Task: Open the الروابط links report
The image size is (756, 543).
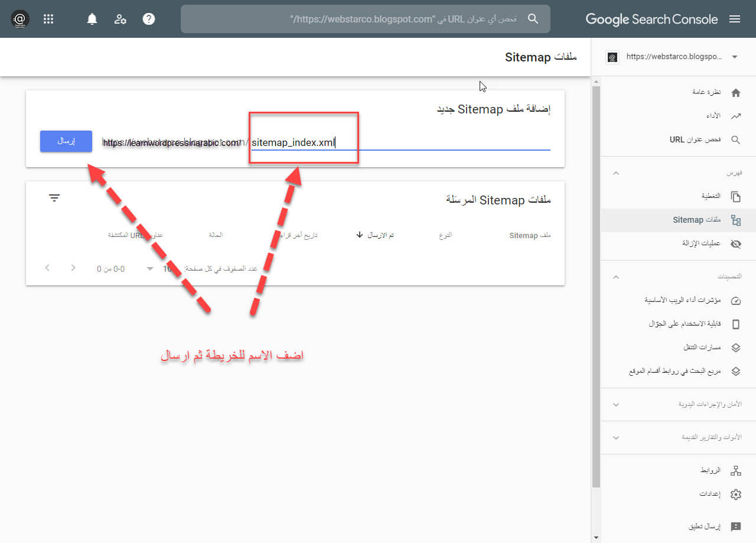Action: point(678,471)
